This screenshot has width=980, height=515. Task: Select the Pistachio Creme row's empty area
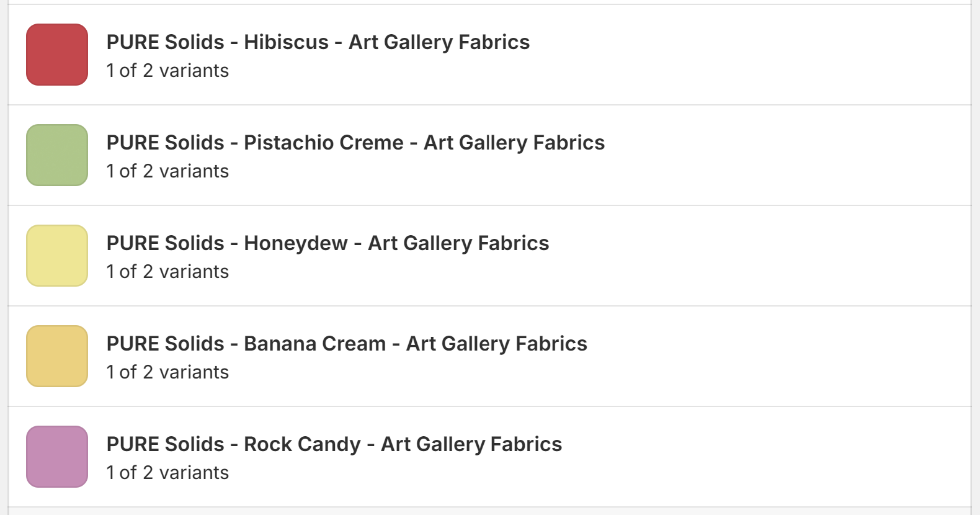point(775,155)
